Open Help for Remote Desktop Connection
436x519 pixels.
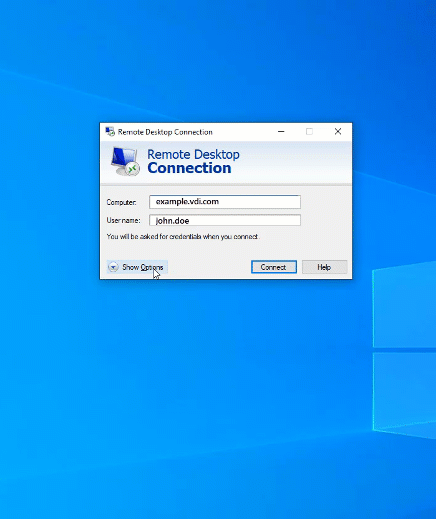coord(325,267)
